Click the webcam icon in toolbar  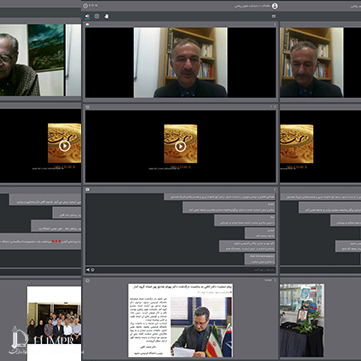(97, 16)
